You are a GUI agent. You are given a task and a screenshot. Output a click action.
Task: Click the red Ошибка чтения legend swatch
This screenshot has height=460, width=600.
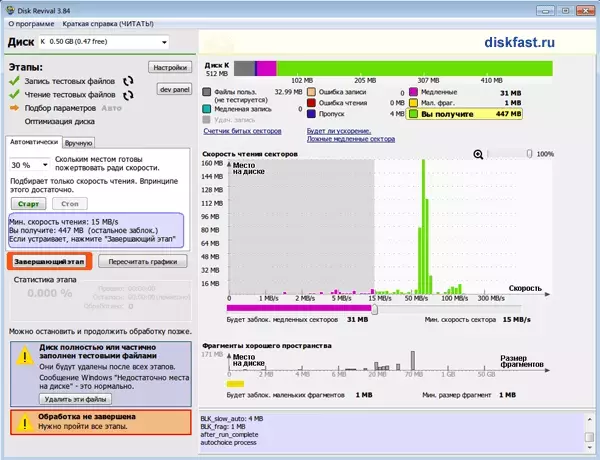[311, 103]
